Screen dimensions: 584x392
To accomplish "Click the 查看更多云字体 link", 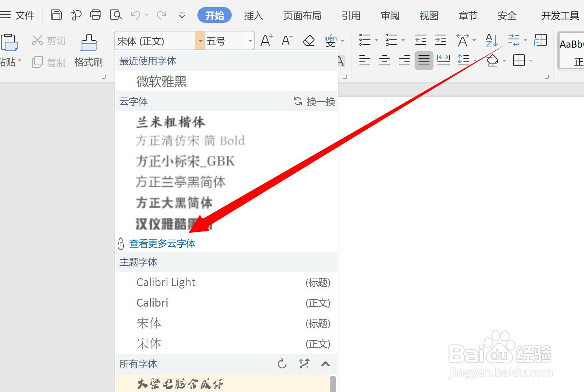I will point(162,243).
